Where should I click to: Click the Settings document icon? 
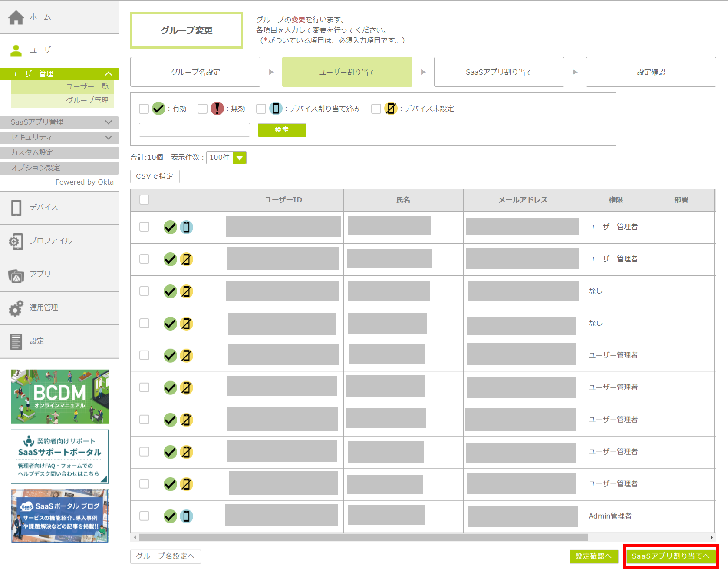click(16, 342)
